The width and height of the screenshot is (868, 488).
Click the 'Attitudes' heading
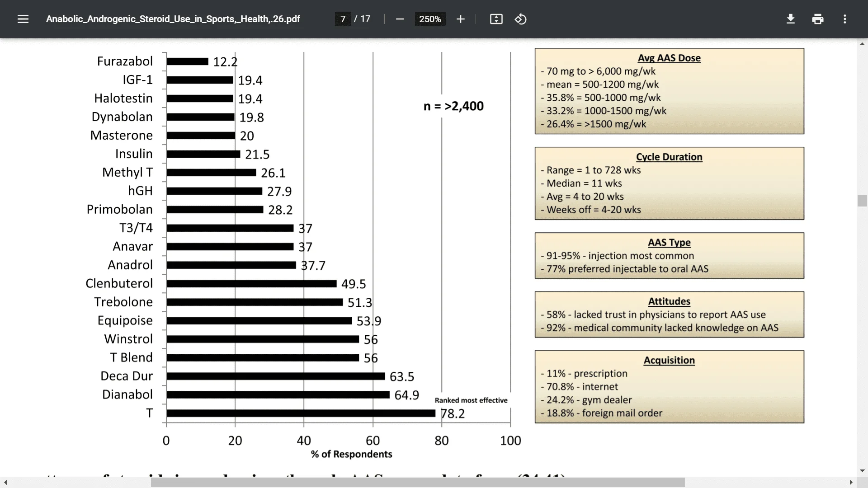coord(669,301)
